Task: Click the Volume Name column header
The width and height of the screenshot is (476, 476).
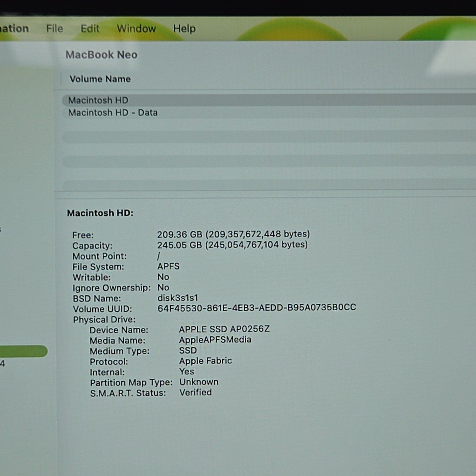Action: pos(100,79)
